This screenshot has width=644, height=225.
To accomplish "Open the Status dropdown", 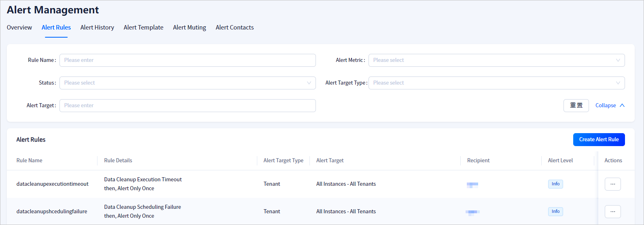I will click(x=187, y=83).
